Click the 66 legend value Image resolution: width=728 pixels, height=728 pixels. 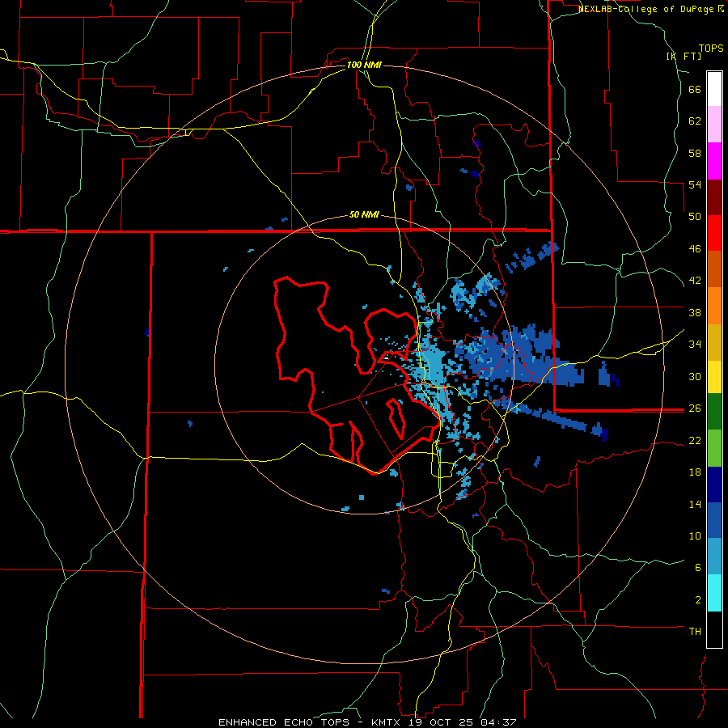[695, 89]
